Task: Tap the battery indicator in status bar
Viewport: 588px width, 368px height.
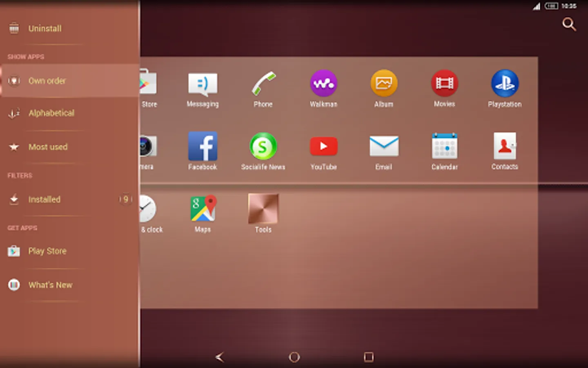Action: coord(551,6)
